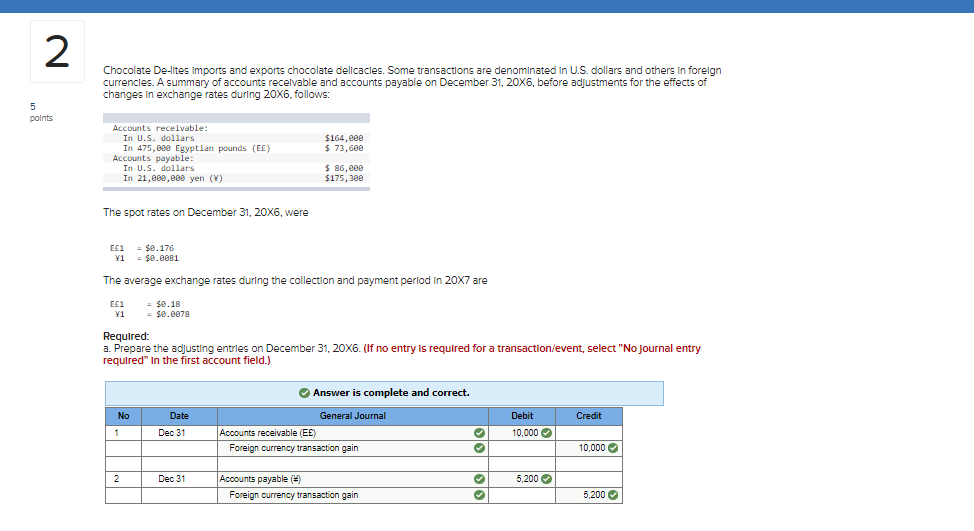
Task: Click the 'Answer is complete and correct.' banner text
Action: (391, 393)
